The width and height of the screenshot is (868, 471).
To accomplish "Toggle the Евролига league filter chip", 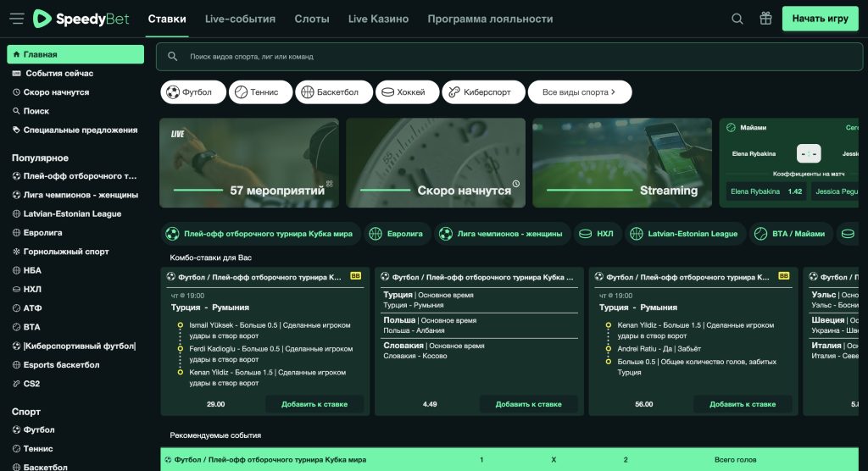I will (x=398, y=234).
